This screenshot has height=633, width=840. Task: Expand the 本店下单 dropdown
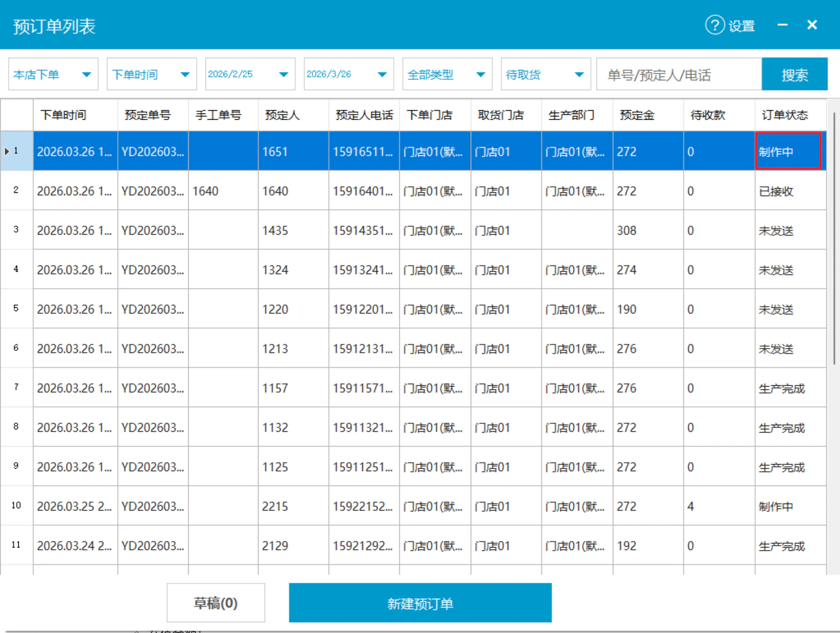point(53,74)
